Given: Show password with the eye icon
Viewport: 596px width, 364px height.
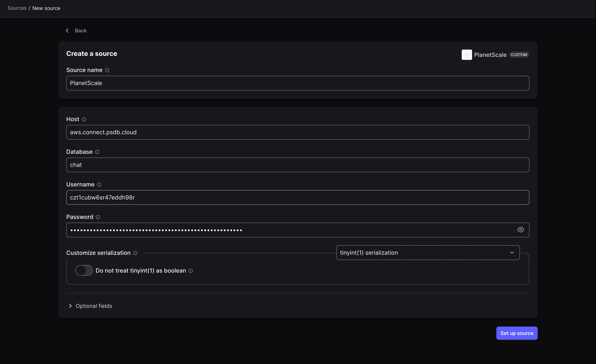Looking at the screenshot, I should coord(521,230).
